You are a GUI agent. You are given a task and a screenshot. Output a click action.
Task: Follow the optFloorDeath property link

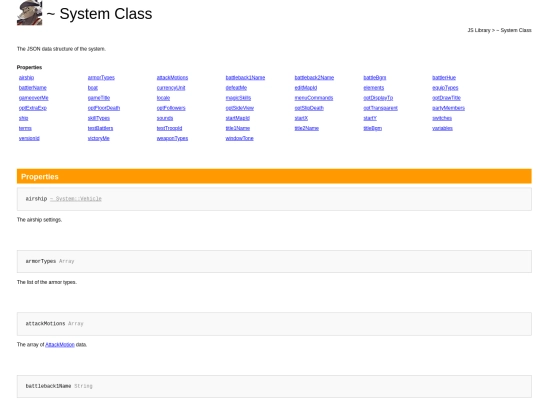click(x=104, y=108)
